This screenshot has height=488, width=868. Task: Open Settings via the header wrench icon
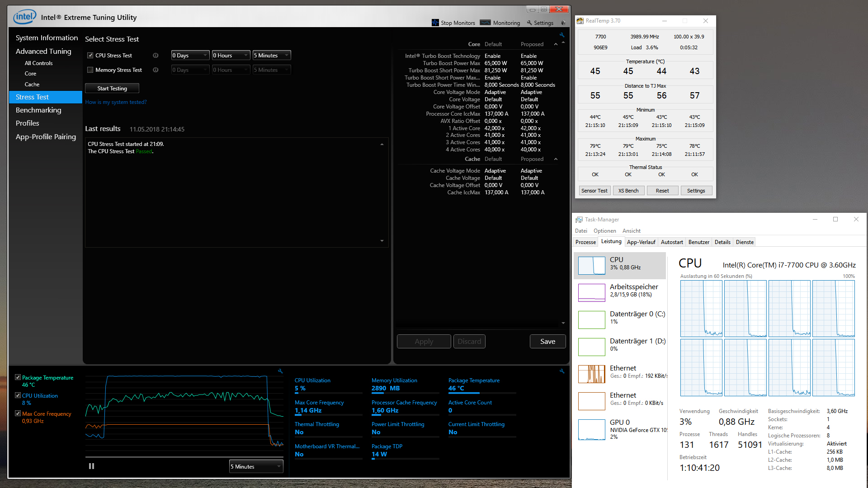click(529, 23)
